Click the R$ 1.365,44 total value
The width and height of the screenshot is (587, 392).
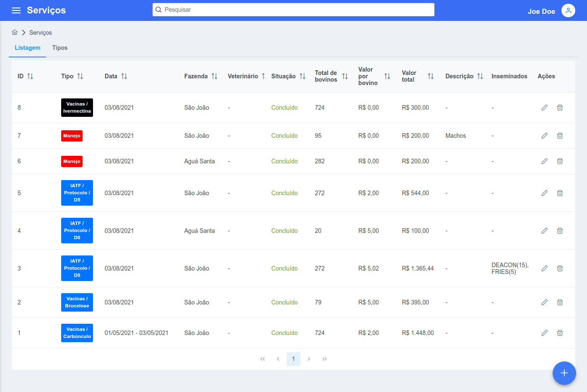click(x=418, y=268)
